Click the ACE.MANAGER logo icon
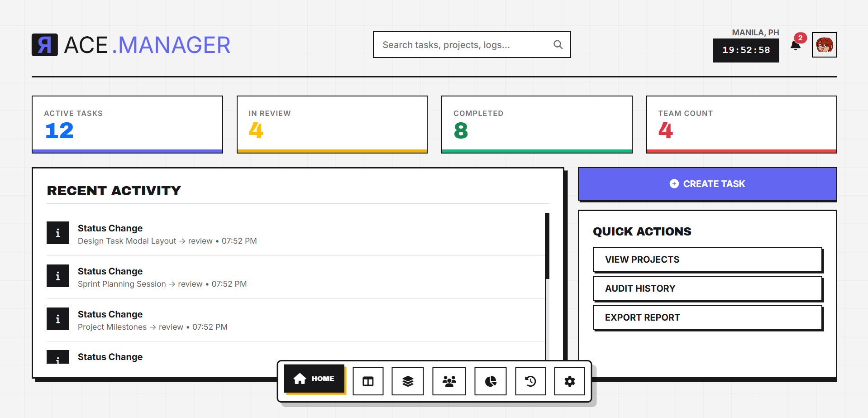Image resolution: width=868 pixels, height=418 pixels. tap(45, 45)
